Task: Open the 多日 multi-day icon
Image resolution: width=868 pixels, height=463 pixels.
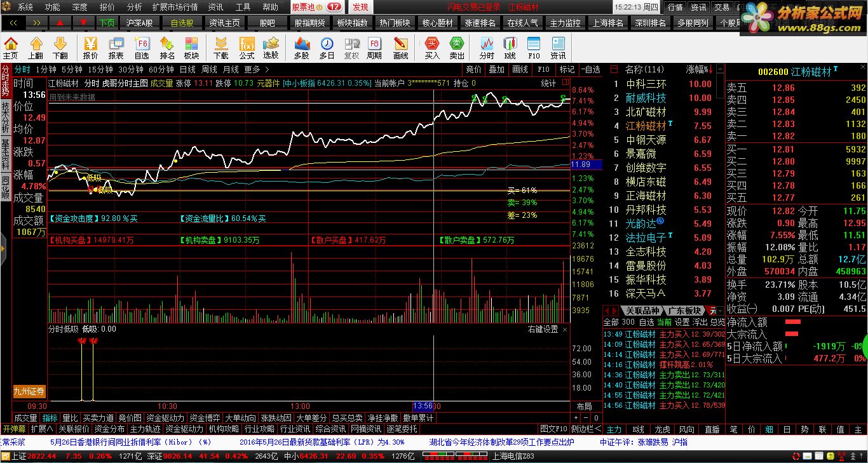Action: pyautogui.click(x=327, y=48)
